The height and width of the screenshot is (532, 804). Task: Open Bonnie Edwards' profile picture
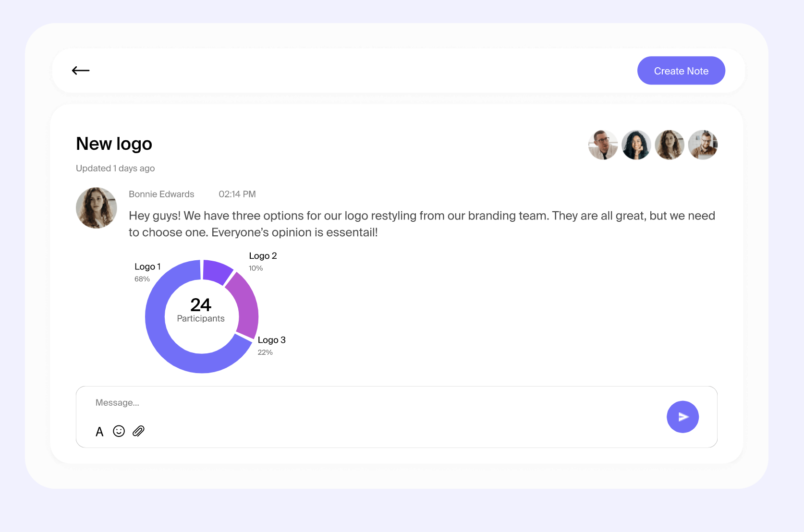pyautogui.click(x=97, y=208)
